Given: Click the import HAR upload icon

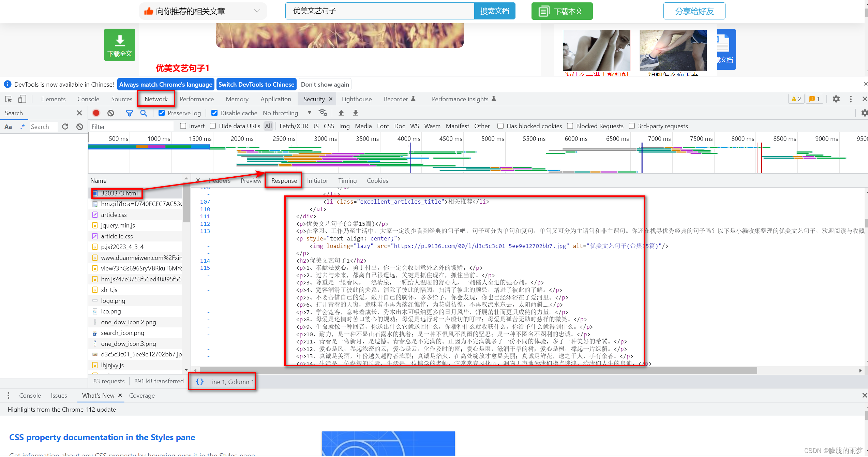Looking at the screenshot, I should click(341, 113).
